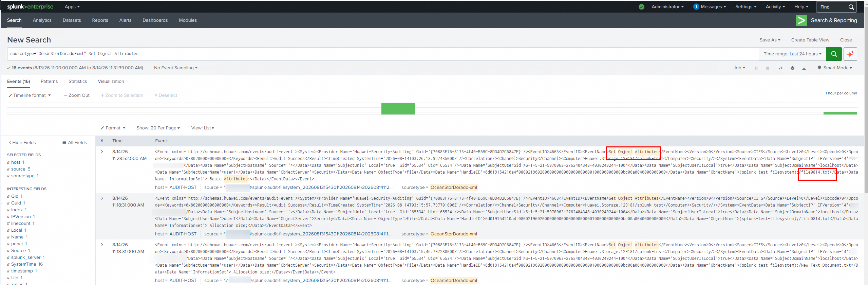
Task: Open the Job dropdown menu
Action: click(739, 68)
